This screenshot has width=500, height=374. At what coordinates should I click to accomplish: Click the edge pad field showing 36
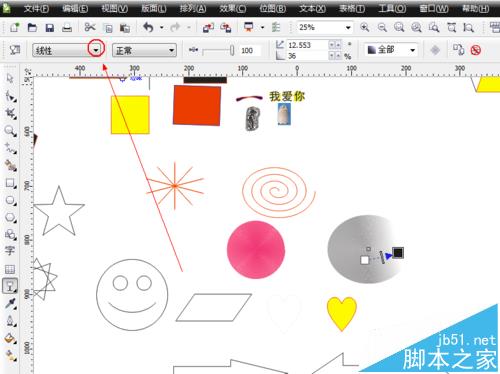point(308,56)
